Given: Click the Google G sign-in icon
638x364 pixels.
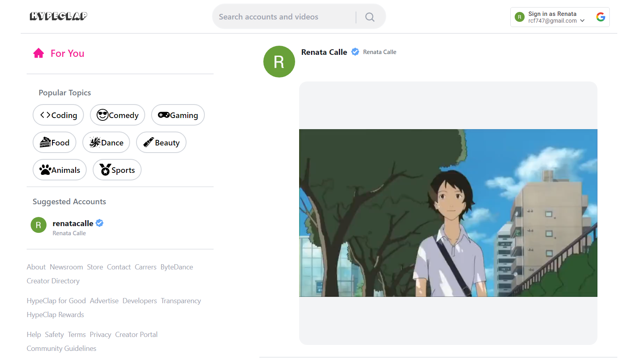Looking at the screenshot, I should tap(601, 17).
